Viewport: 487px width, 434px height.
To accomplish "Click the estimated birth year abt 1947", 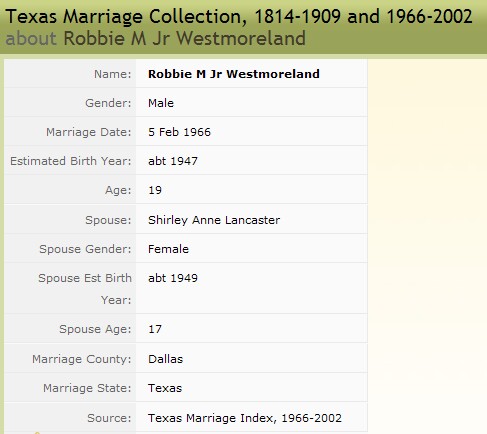I will [x=173, y=161].
